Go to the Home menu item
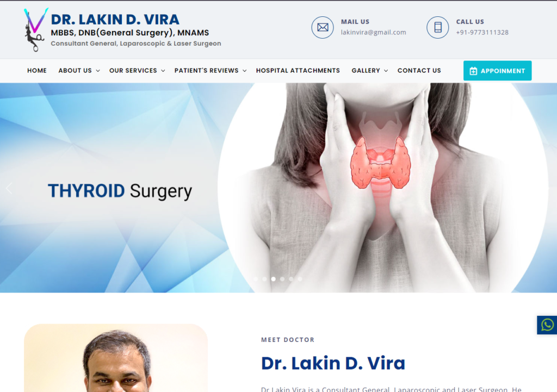The height and width of the screenshot is (392, 557). pos(37,71)
